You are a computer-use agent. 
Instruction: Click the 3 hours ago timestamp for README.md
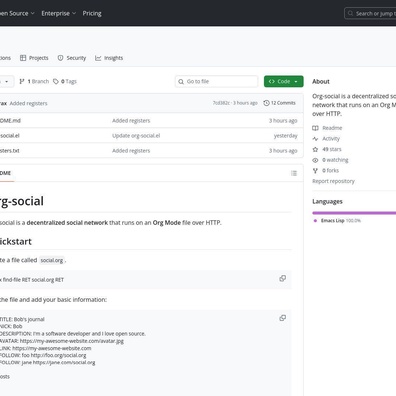pos(283,121)
